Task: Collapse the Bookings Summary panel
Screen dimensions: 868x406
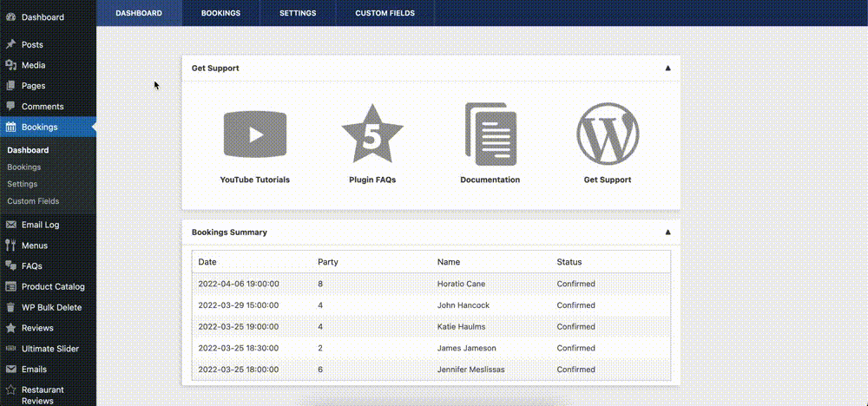Action: (x=667, y=232)
